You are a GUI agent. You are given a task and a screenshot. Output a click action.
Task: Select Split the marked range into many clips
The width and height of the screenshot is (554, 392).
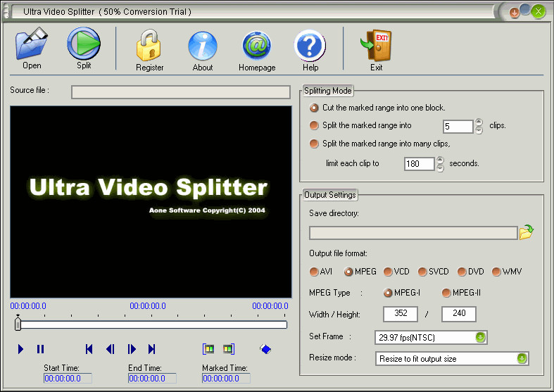tap(314, 144)
